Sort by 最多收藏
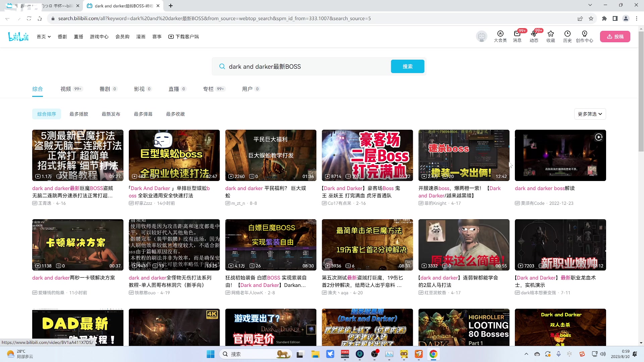The height and width of the screenshot is (362, 644). [175, 114]
